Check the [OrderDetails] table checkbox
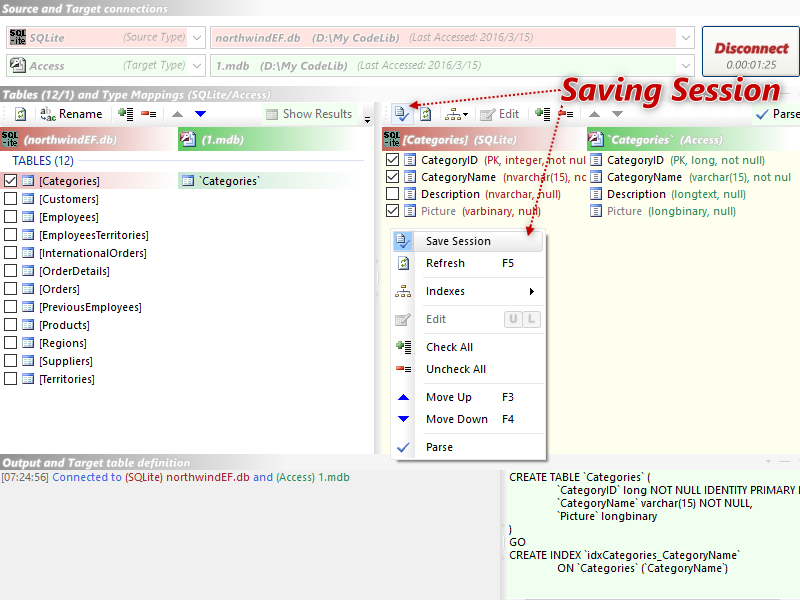The width and height of the screenshot is (800, 600). point(10,270)
